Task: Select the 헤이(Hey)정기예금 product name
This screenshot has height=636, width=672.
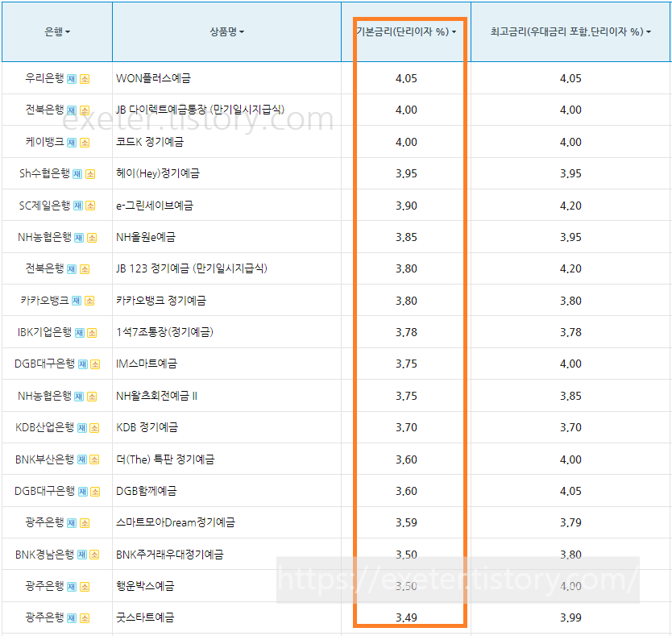Action: tap(158, 173)
